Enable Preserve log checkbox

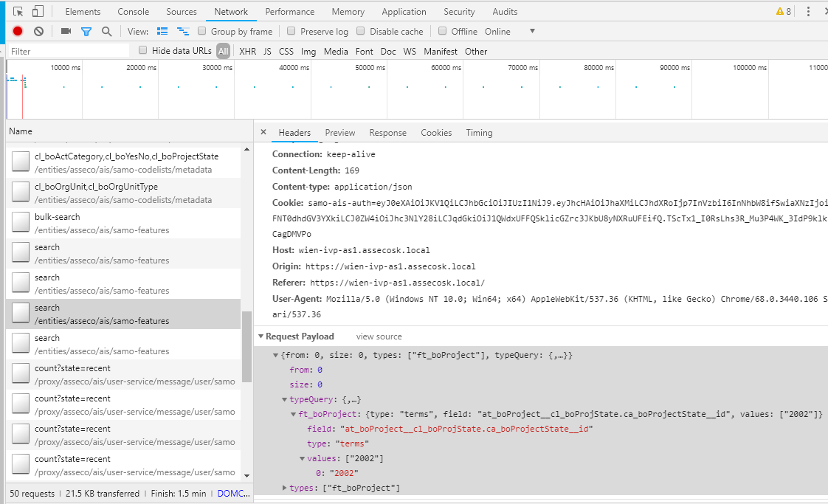click(291, 31)
